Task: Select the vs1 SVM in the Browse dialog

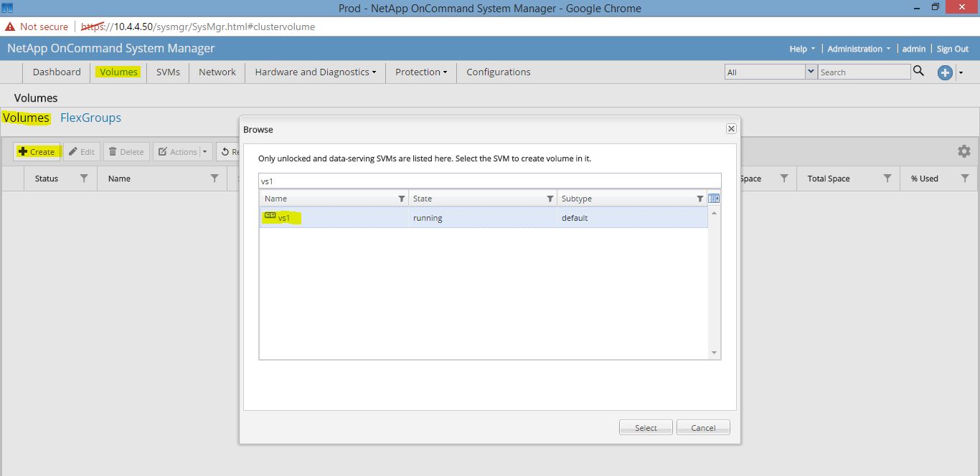Action: [x=286, y=218]
